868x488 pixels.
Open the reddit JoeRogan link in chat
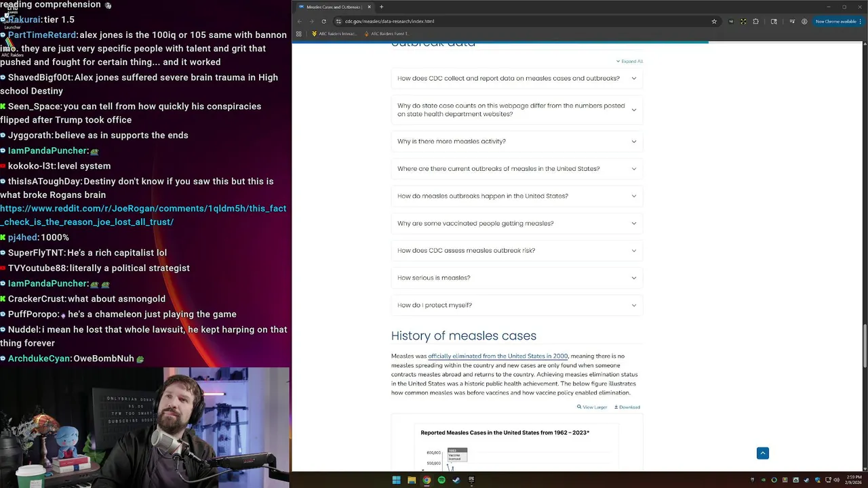click(x=143, y=215)
